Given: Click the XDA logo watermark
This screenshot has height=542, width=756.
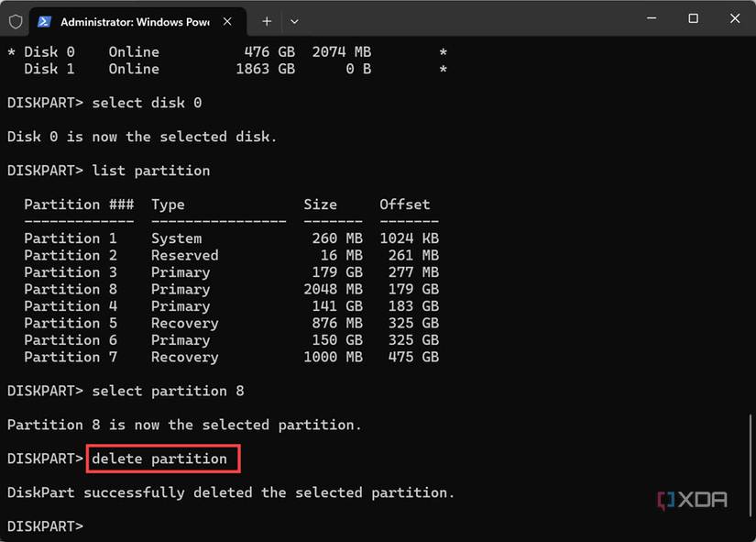Looking at the screenshot, I should [x=692, y=500].
